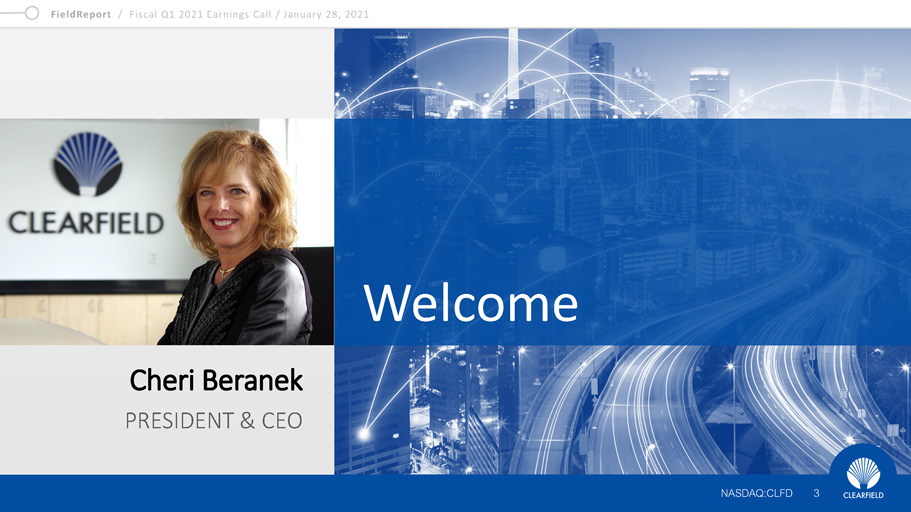Click the circle icon in the top-left header
Image resolution: width=911 pixels, height=512 pixels.
click(33, 14)
